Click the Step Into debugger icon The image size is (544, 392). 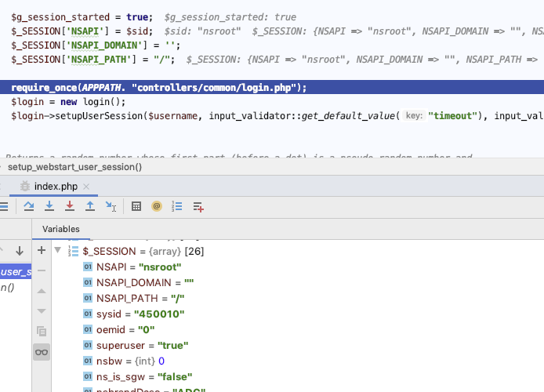tap(49, 207)
